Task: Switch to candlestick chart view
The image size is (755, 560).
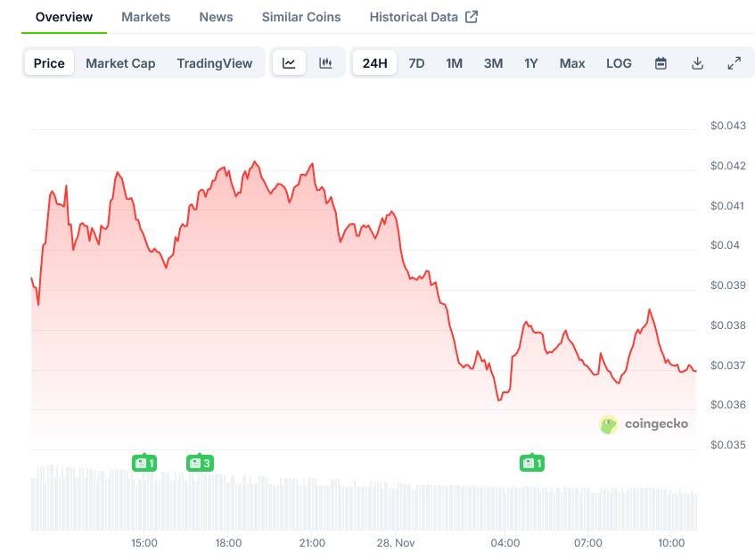Action: click(x=325, y=63)
